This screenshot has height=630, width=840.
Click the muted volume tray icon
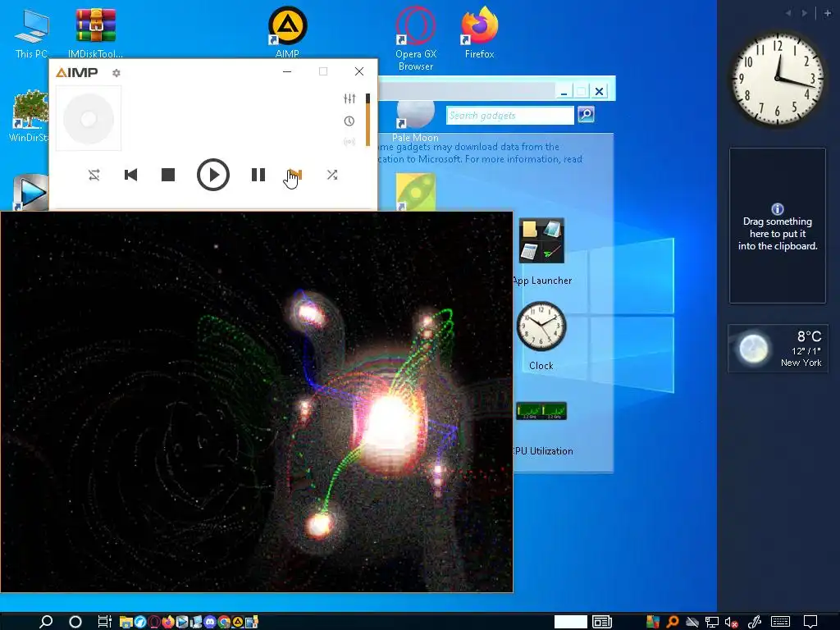point(731,622)
